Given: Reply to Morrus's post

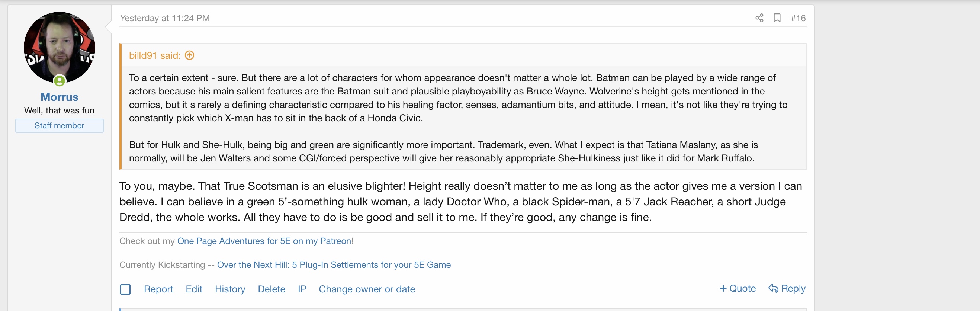Looking at the screenshot, I should (x=787, y=289).
